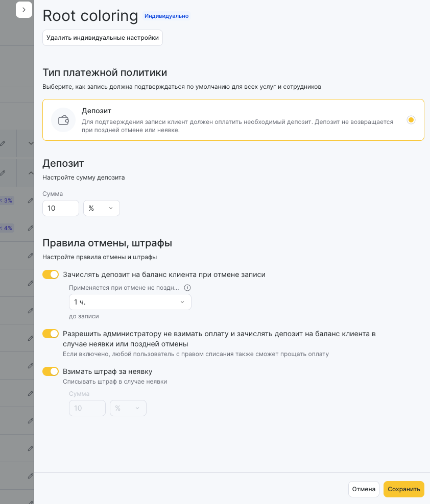Click the 4% badge in background list

pyautogui.click(x=7, y=228)
